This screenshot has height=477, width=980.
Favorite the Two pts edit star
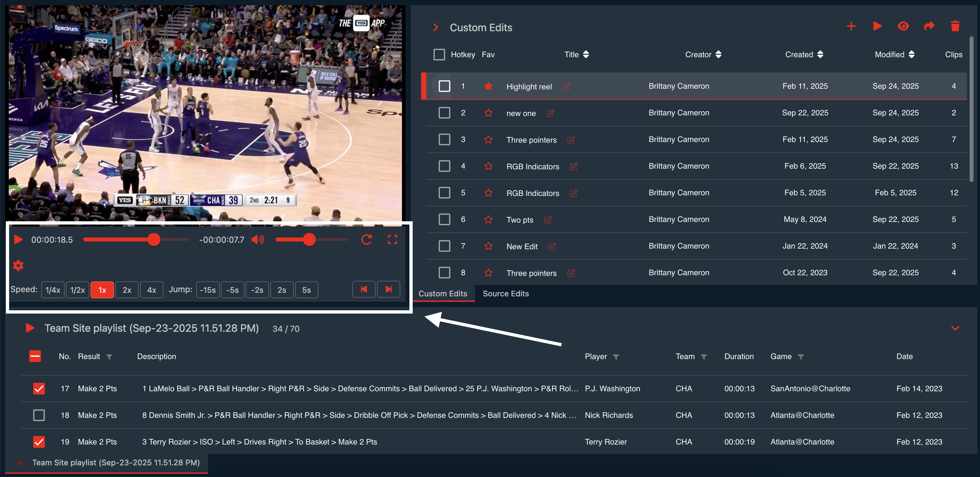pyautogui.click(x=488, y=219)
